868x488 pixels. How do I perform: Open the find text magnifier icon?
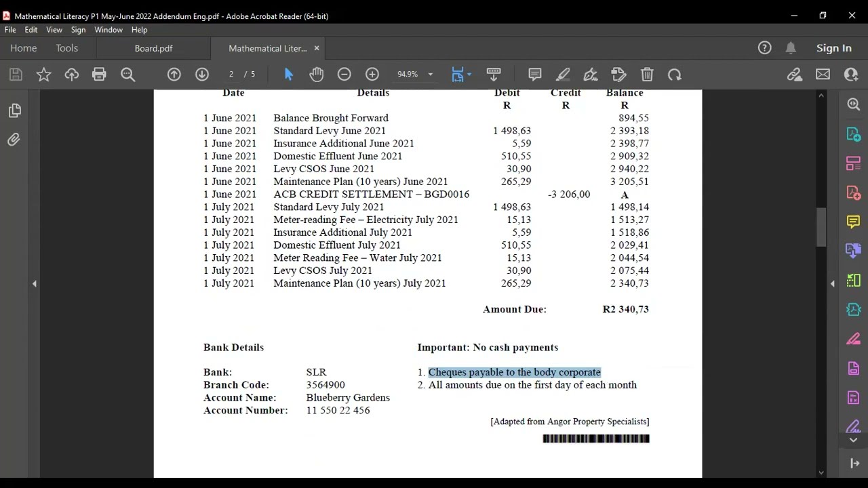127,75
